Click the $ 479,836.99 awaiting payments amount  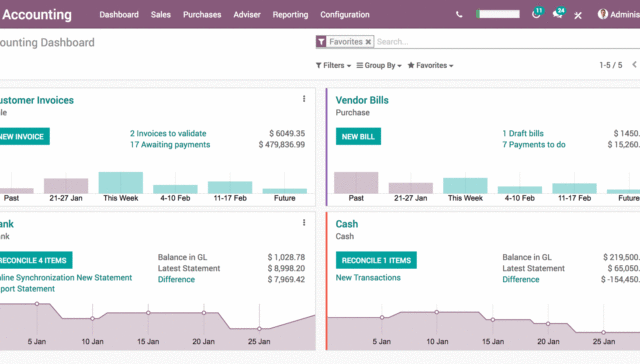(282, 144)
